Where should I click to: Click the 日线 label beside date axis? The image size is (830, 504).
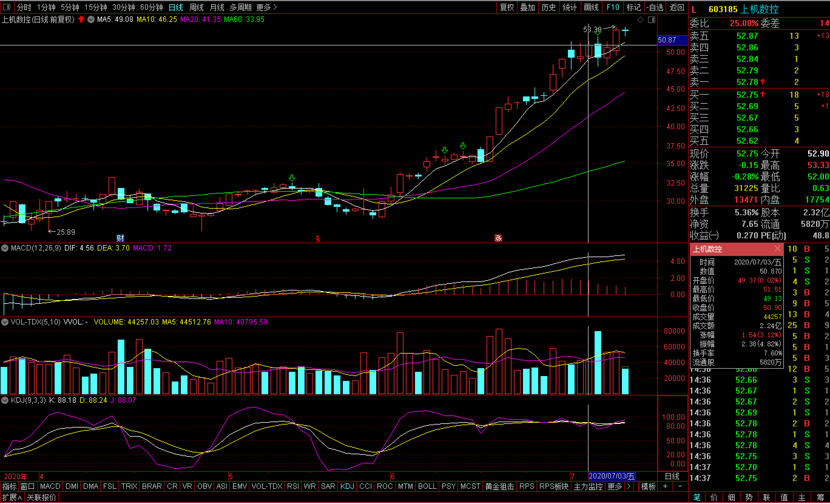[672, 476]
